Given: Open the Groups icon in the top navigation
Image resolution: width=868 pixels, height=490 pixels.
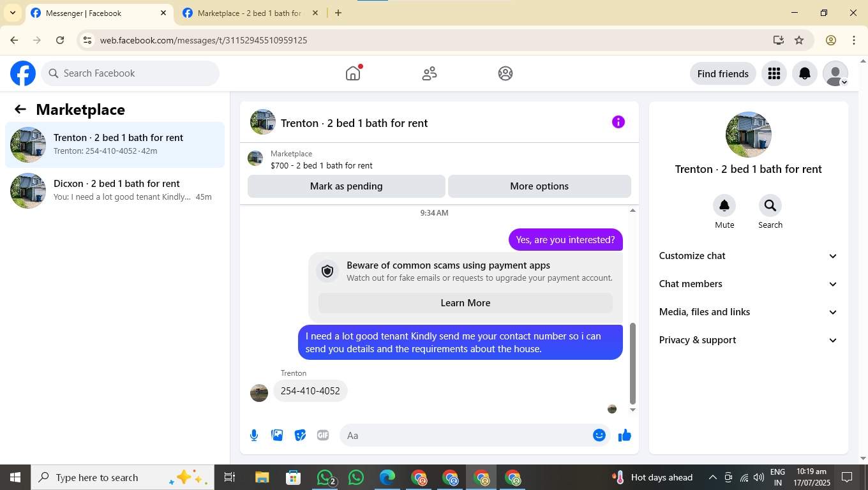Looking at the screenshot, I should click(505, 73).
